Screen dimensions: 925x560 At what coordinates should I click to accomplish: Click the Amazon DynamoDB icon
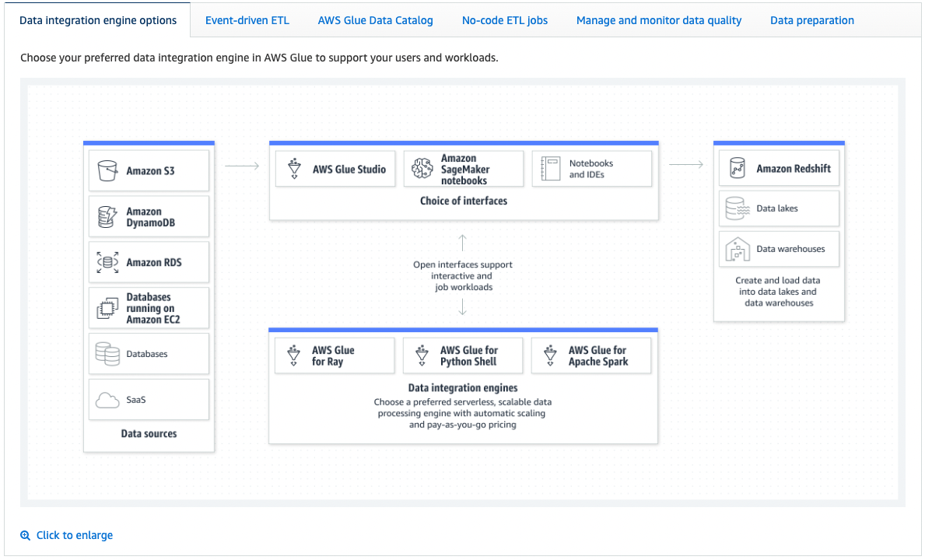[x=107, y=217]
